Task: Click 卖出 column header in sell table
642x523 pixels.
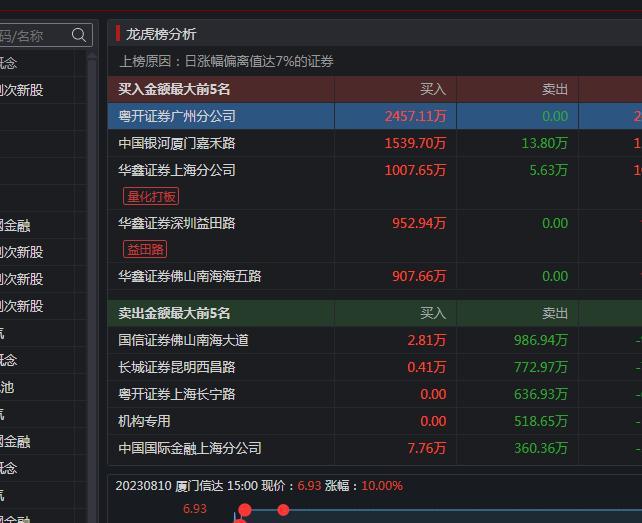Action: click(x=555, y=313)
